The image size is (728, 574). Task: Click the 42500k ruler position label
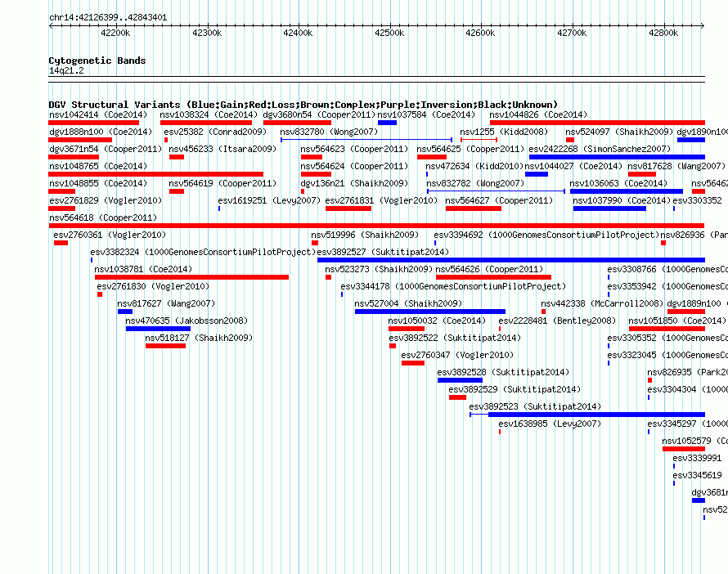click(389, 33)
